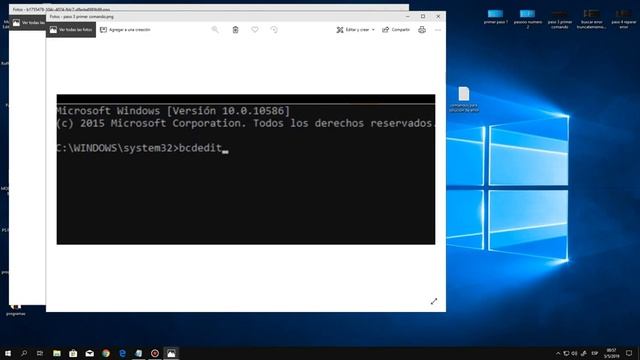640x360 pixels.
Task: Open the three-dot more options menu
Action: tap(438, 30)
